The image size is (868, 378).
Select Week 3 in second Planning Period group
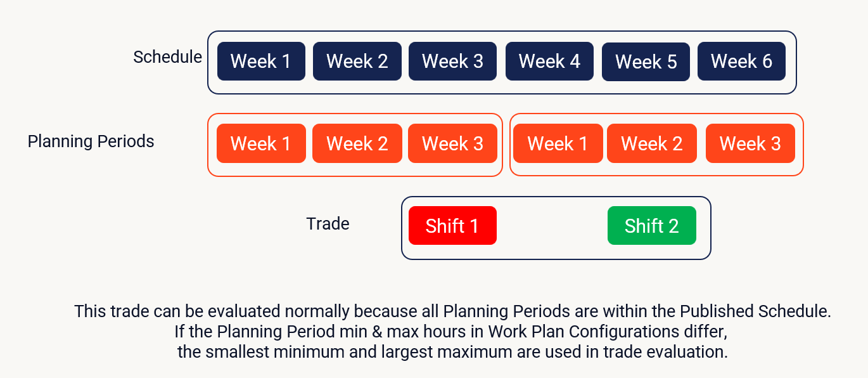point(750,143)
